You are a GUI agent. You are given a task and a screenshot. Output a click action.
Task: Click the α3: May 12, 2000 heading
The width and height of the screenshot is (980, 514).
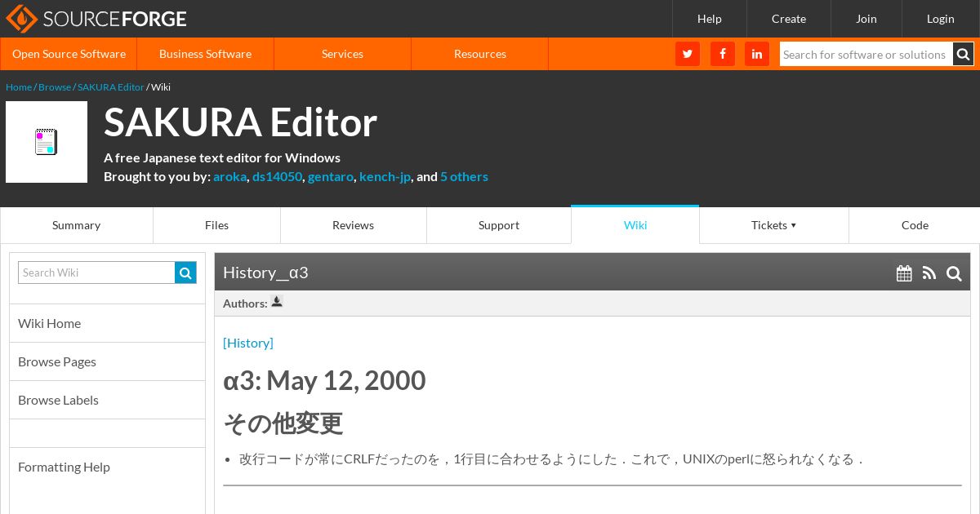coord(324,381)
